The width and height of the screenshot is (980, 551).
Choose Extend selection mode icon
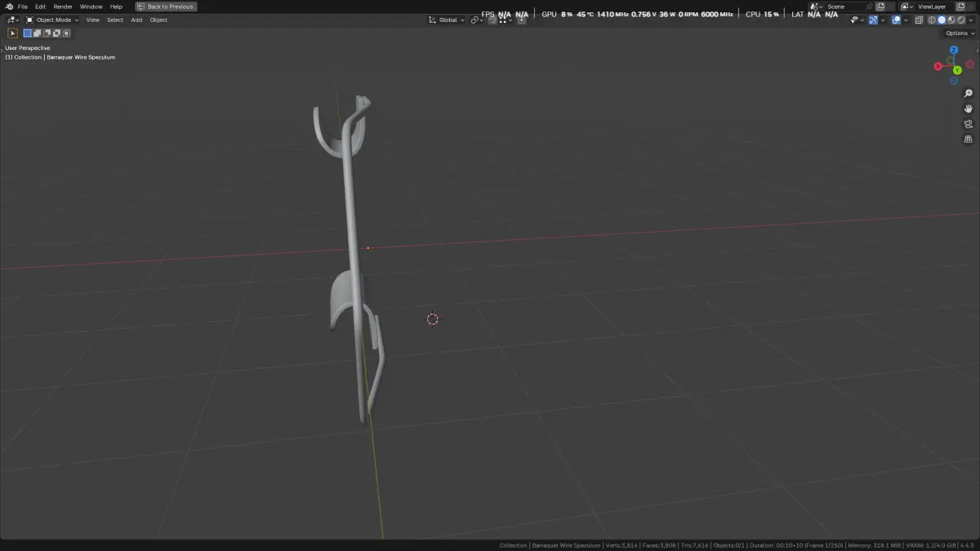(x=38, y=33)
